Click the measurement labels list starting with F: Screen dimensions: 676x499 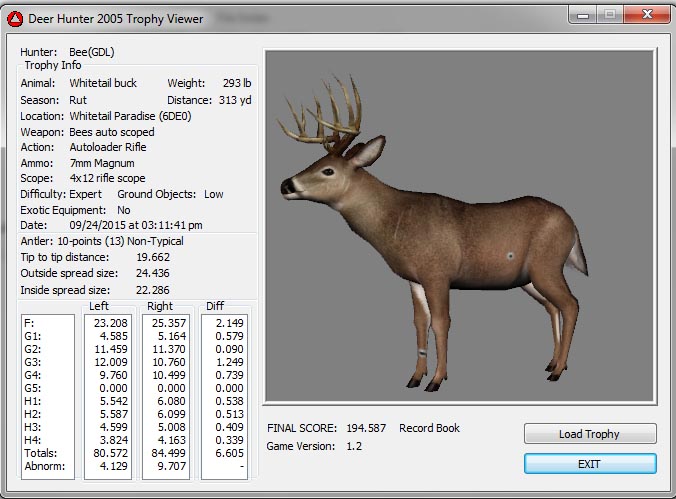pos(48,396)
